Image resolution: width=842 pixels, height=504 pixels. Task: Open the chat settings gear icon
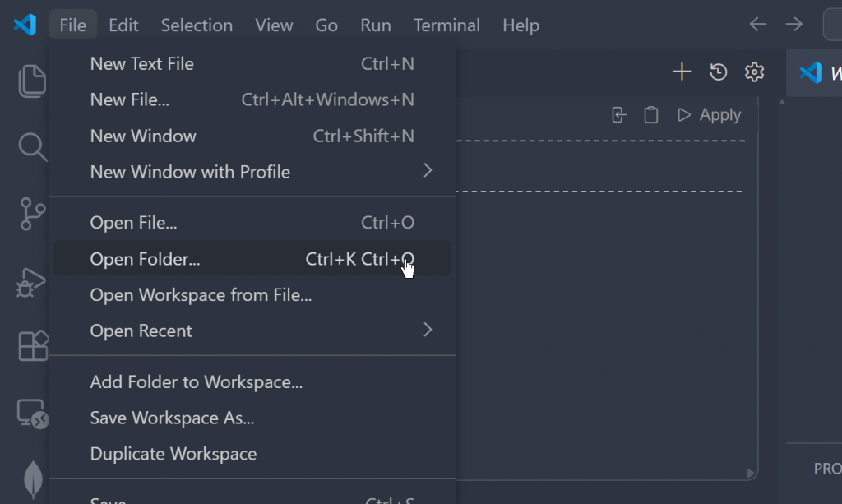coord(754,72)
